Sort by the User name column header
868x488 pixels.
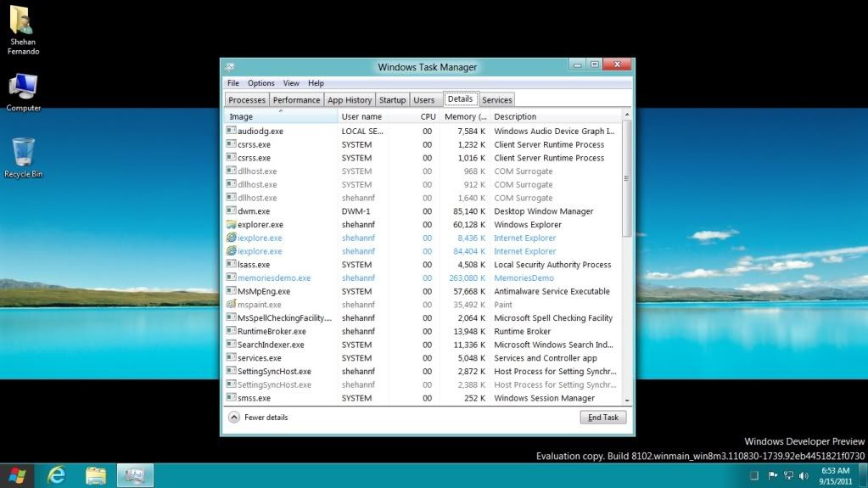point(363,116)
